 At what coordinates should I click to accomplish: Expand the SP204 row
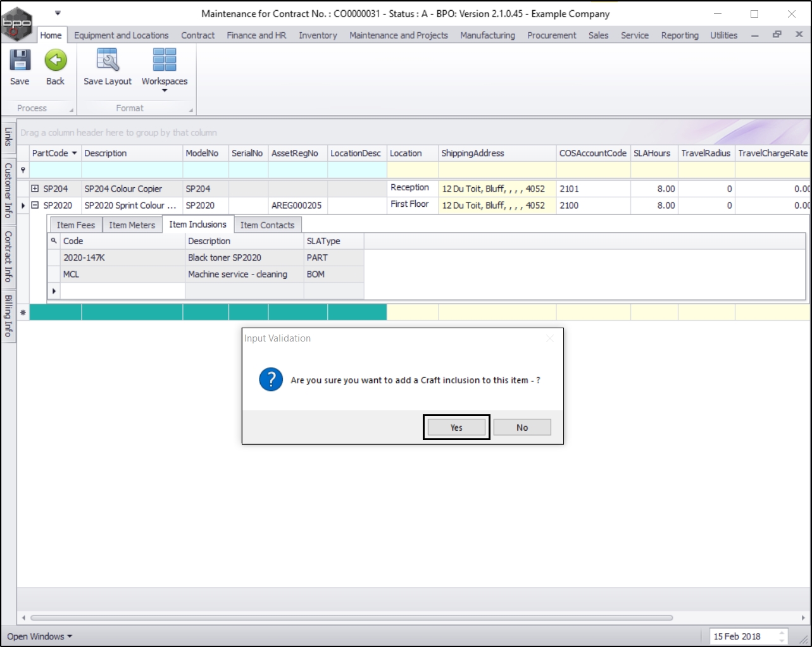[x=35, y=188]
